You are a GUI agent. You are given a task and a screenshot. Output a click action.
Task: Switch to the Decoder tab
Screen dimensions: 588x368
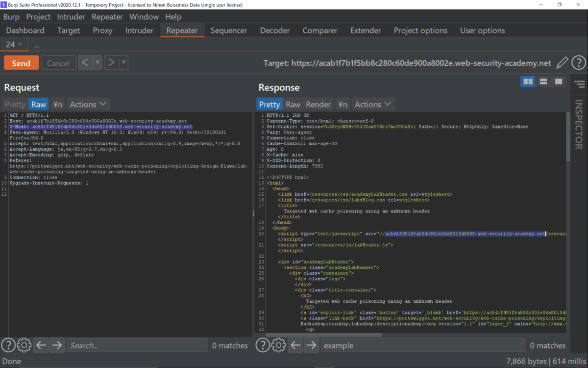(x=275, y=30)
